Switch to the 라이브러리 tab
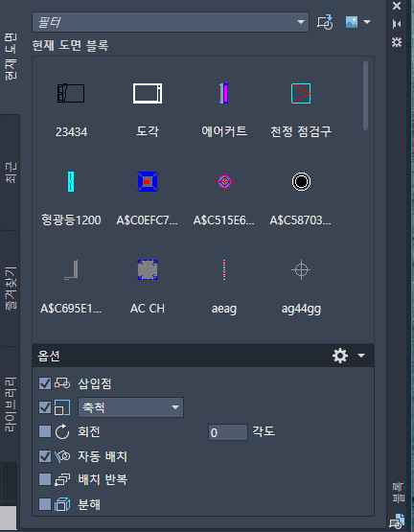Image resolution: width=414 pixels, height=532 pixels. pos(11,404)
